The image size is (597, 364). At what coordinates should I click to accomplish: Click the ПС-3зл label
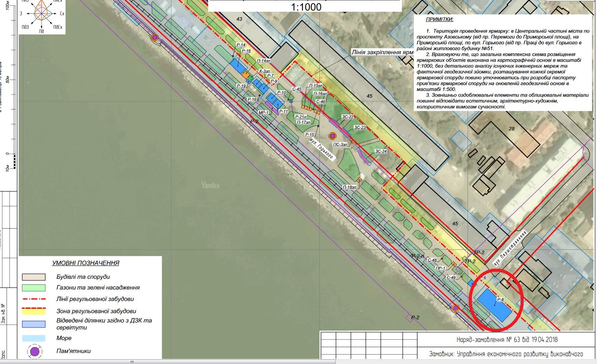click(x=340, y=144)
